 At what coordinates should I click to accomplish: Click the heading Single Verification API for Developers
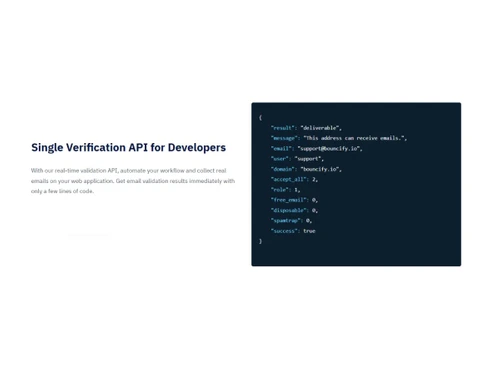128,148
